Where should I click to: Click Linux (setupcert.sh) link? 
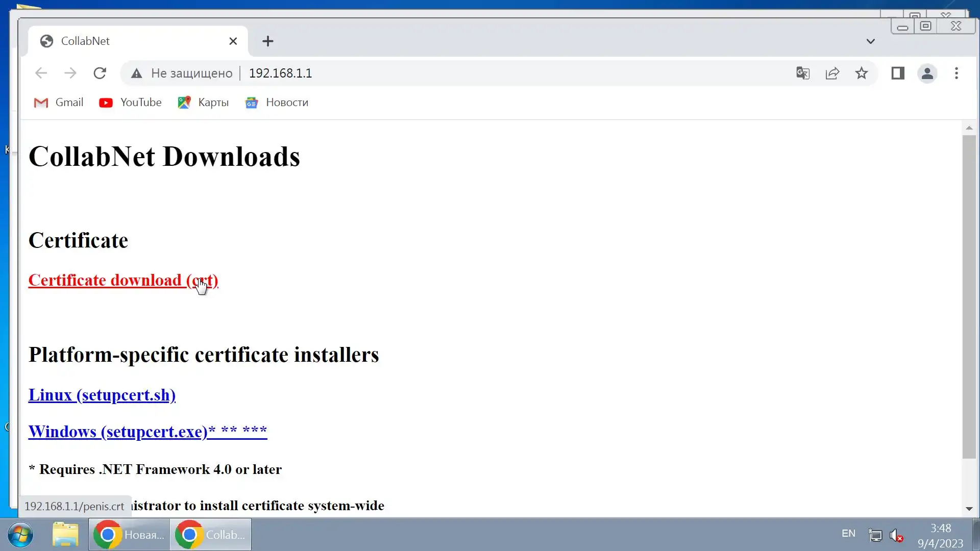[x=102, y=395]
